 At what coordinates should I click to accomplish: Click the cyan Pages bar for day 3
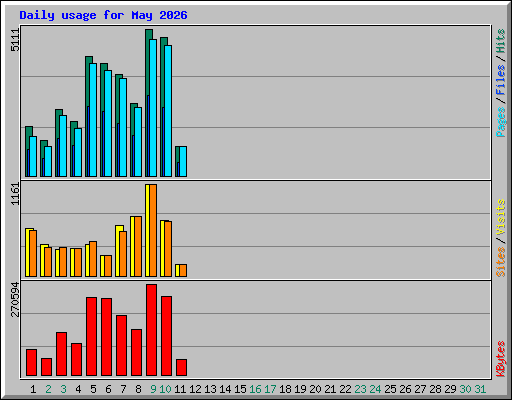[x=63, y=146]
